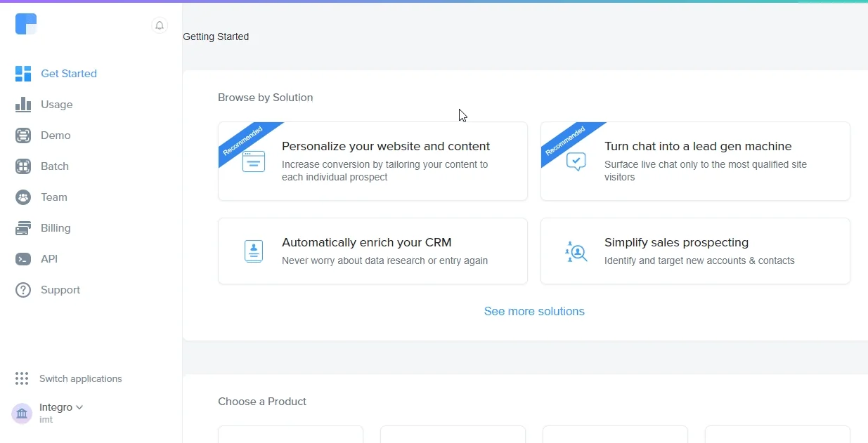This screenshot has height=443, width=868.
Task: Click the CRM enrichment contact icon
Action: (254, 251)
